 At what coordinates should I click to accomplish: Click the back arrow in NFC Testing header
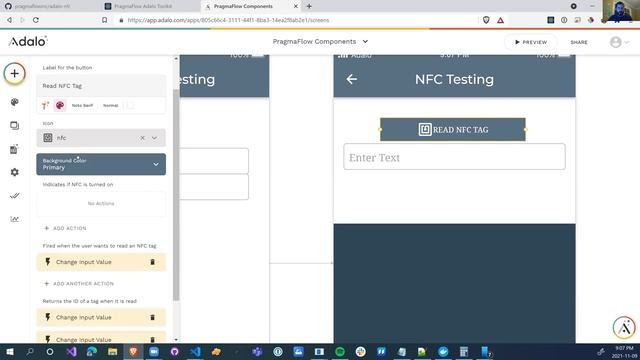351,79
